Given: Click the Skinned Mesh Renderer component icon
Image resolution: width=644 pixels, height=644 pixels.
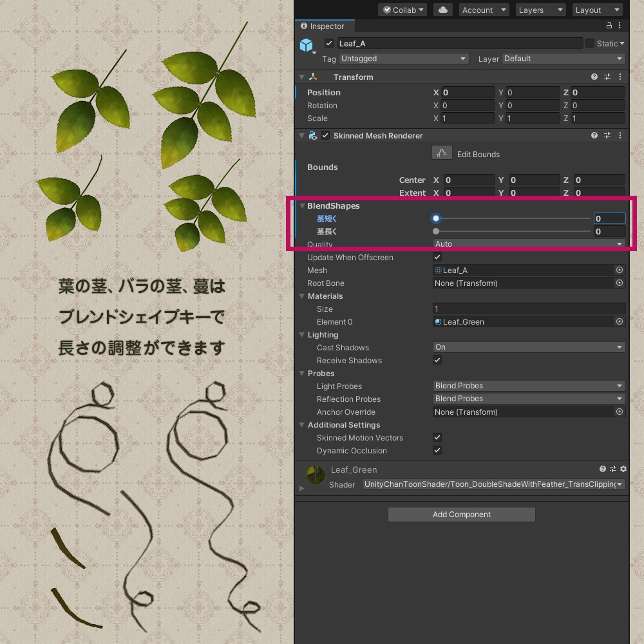Looking at the screenshot, I should pos(312,135).
